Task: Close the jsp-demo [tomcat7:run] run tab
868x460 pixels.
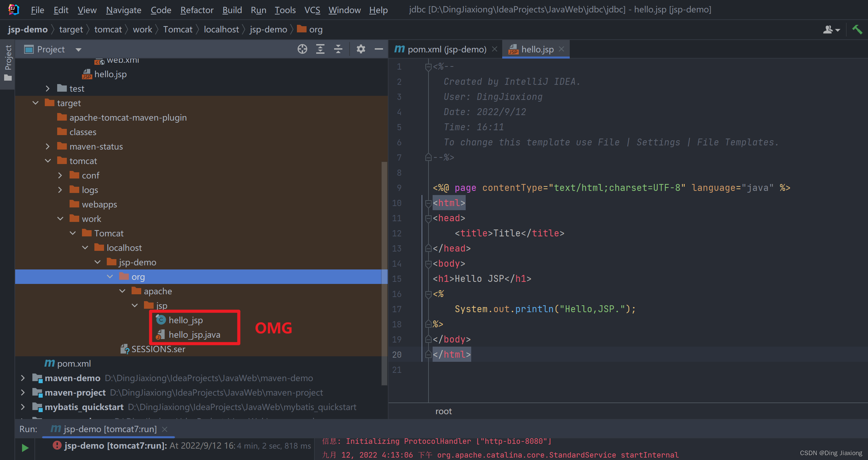Action: pyautogui.click(x=165, y=429)
